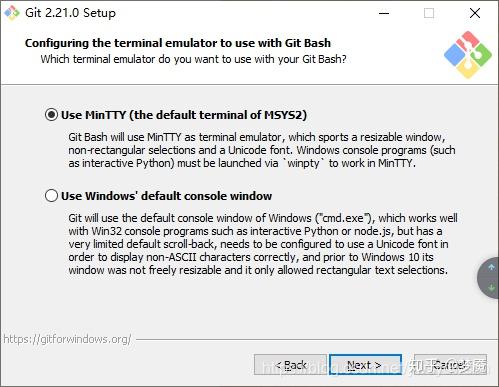Click the 'Git 2.21.0 Setup' title text

70,13
